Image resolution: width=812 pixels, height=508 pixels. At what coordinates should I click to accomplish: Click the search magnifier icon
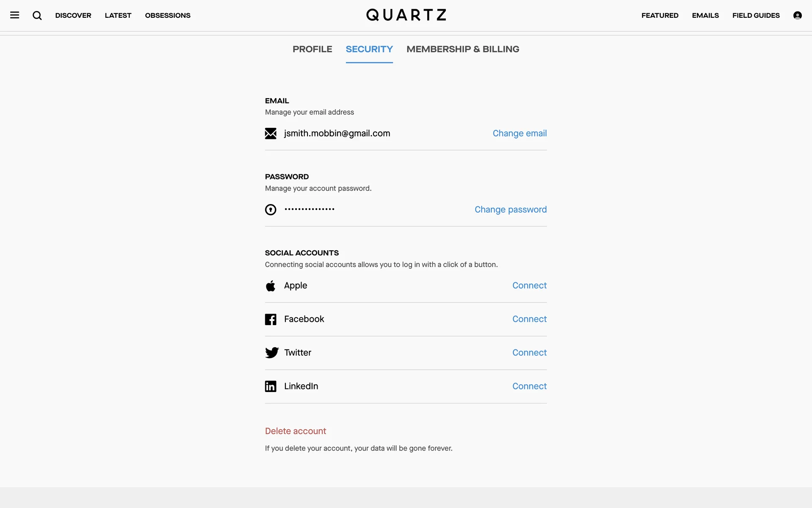pyautogui.click(x=37, y=16)
